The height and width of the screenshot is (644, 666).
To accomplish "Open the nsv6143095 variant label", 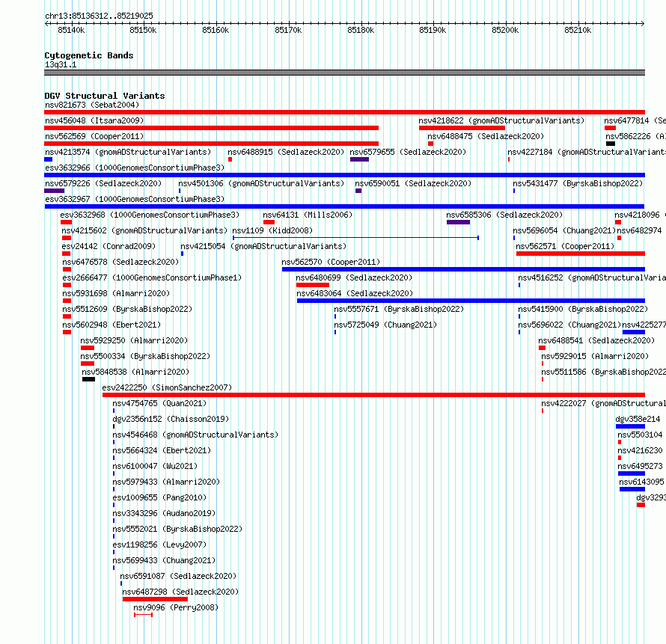I will click(641, 482).
